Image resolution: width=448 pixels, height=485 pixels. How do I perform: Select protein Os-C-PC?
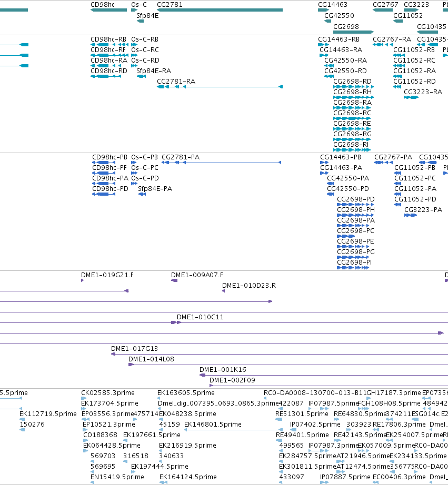(x=134, y=173)
